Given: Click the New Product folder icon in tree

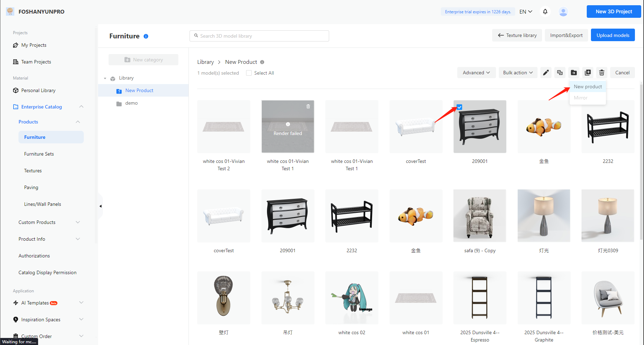Looking at the screenshot, I should (119, 91).
